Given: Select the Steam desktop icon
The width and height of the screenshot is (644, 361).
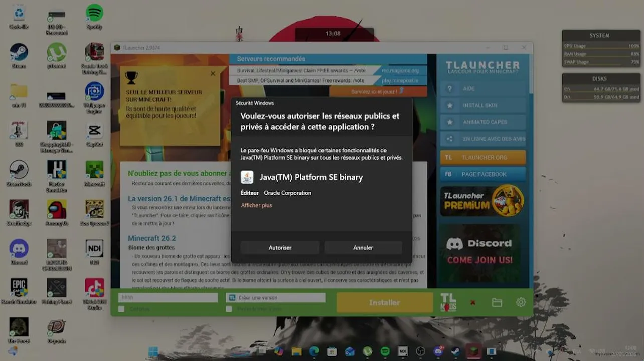Looking at the screenshot, I should (x=19, y=55).
